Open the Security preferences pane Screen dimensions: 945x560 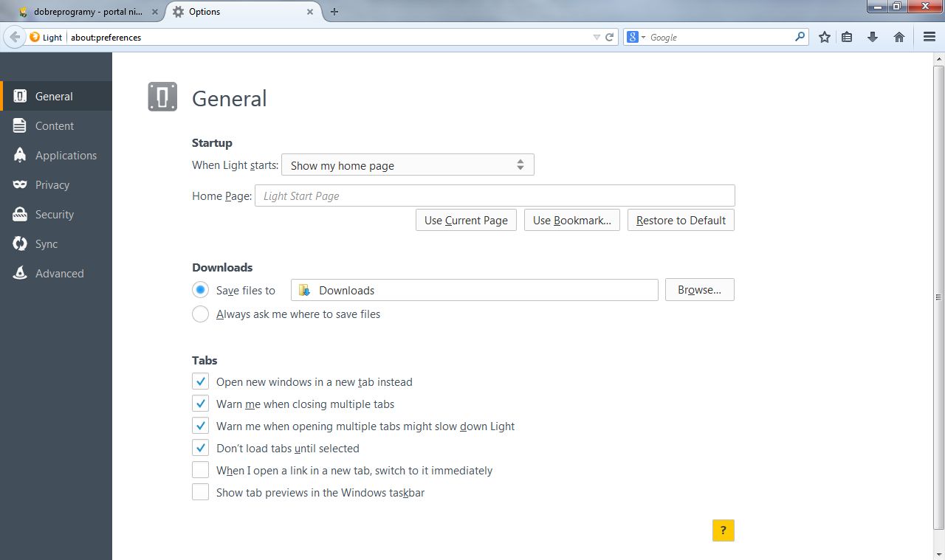click(x=56, y=214)
